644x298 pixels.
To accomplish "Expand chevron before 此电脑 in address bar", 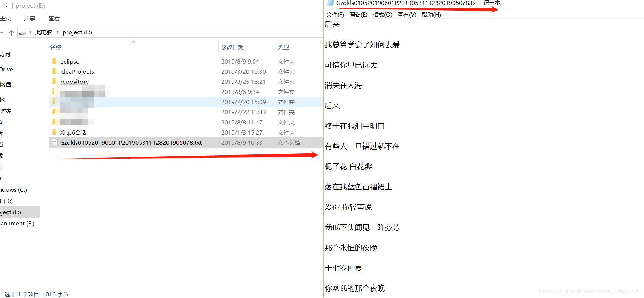I will 30,32.
